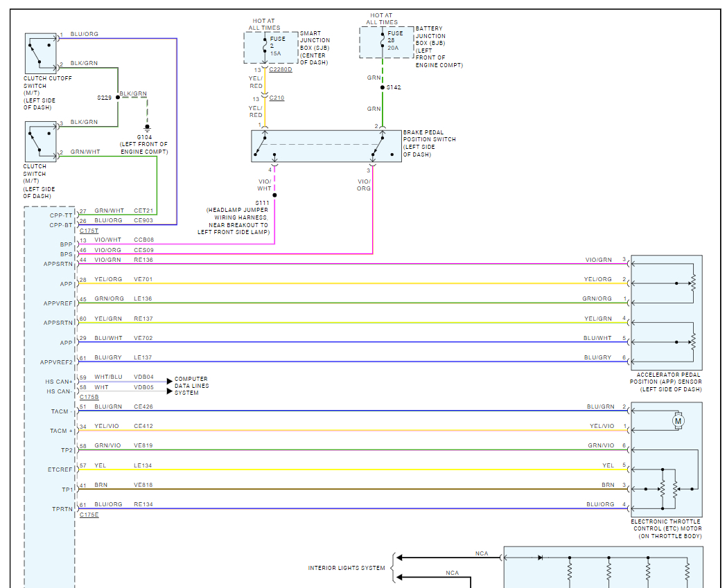Click the S229 splice dot

118,98
